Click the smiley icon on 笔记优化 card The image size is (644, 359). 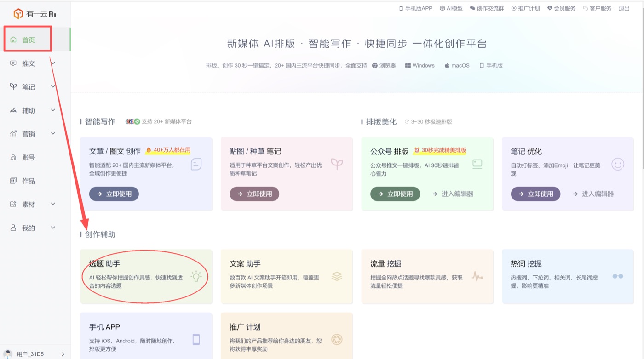coord(618,164)
